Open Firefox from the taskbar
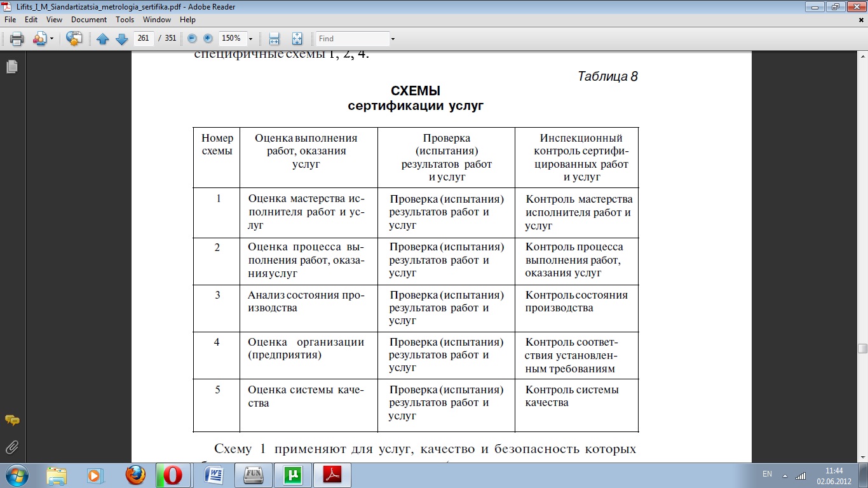The height and width of the screenshot is (488, 868). pyautogui.click(x=135, y=475)
